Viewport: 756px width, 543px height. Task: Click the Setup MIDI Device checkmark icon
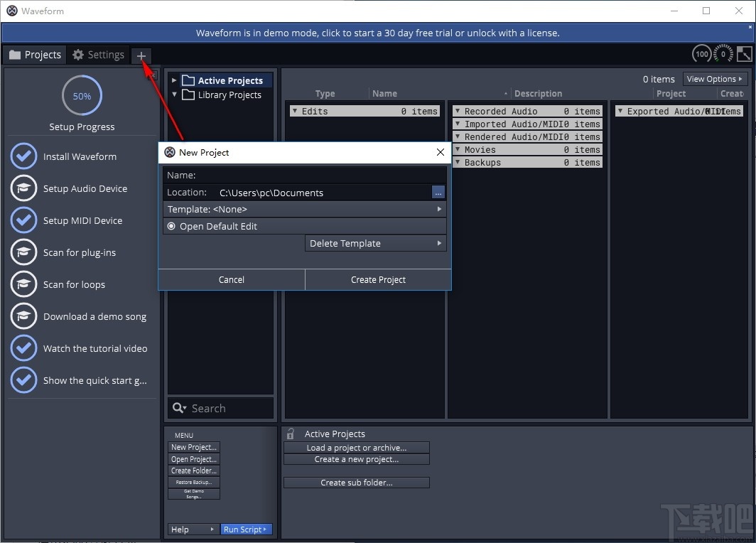23,220
